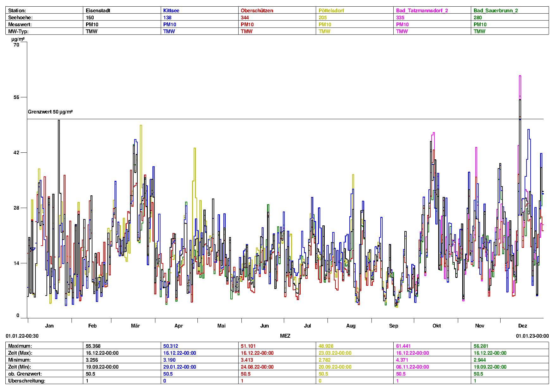Click Bad_Tatzmannsdorf_2 maximum value 61.441

(403, 346)
